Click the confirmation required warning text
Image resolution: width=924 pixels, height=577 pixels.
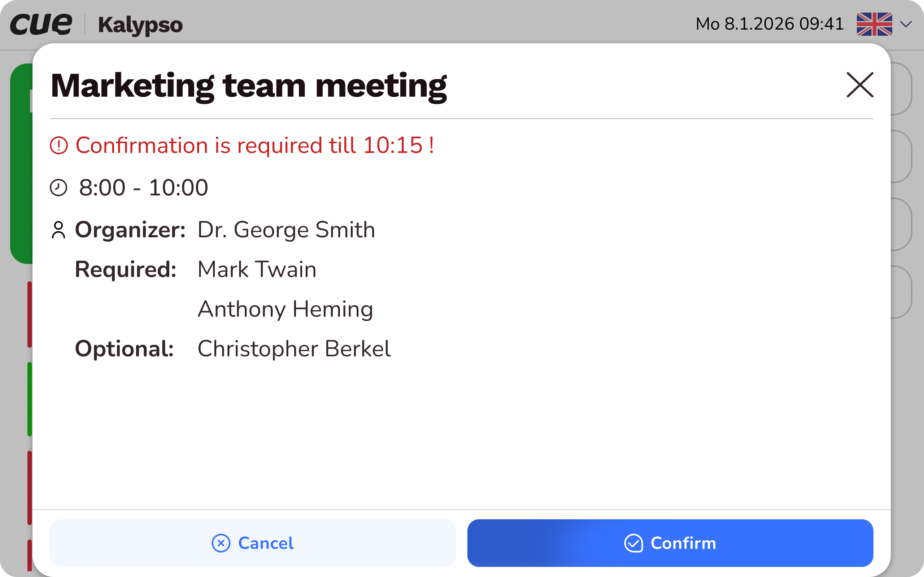point(255,145)
